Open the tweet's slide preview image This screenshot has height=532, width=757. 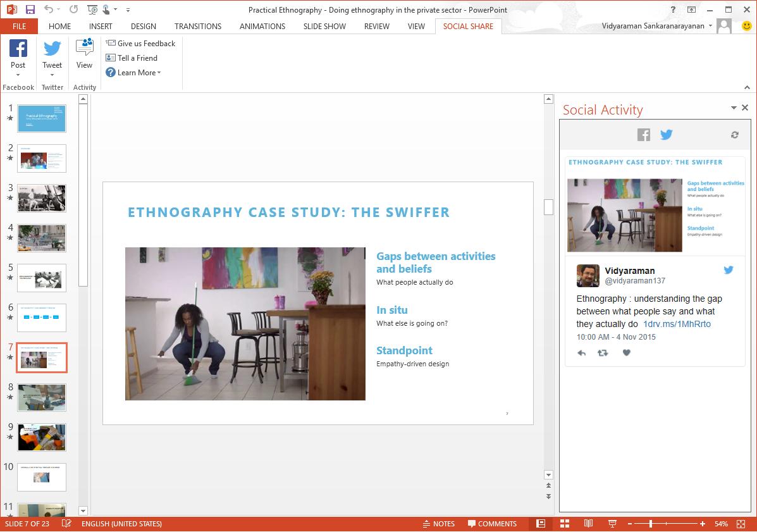[x=655, y=206]
